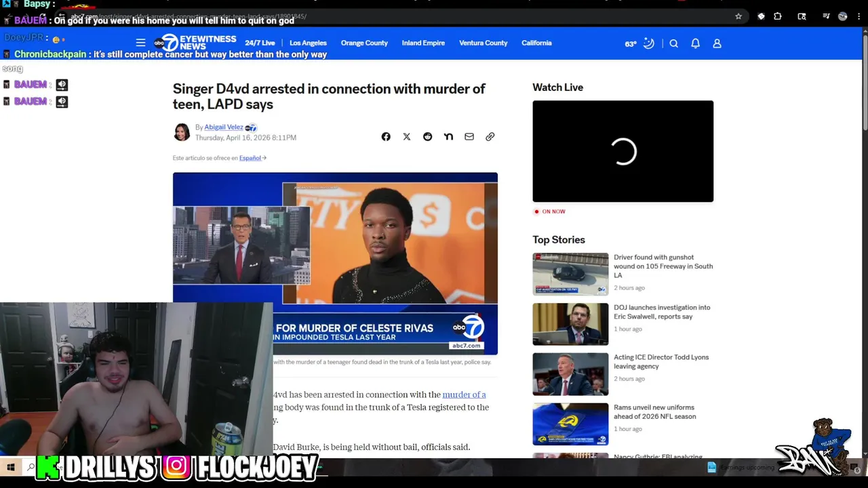Image resolution: width=868 pixels, height=488 pixels.
Task: Open the browser media controls icon
Action: pyautogui.click(x=826, y=16)
